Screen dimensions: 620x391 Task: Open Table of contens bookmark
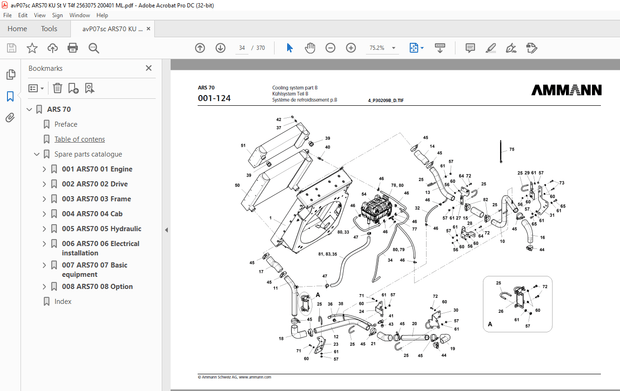coord(79,139)
